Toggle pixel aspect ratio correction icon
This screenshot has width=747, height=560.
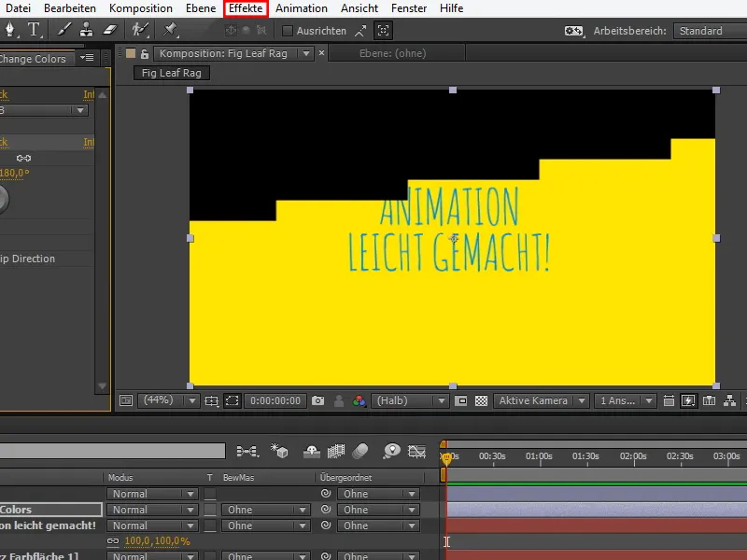point(669,401)
